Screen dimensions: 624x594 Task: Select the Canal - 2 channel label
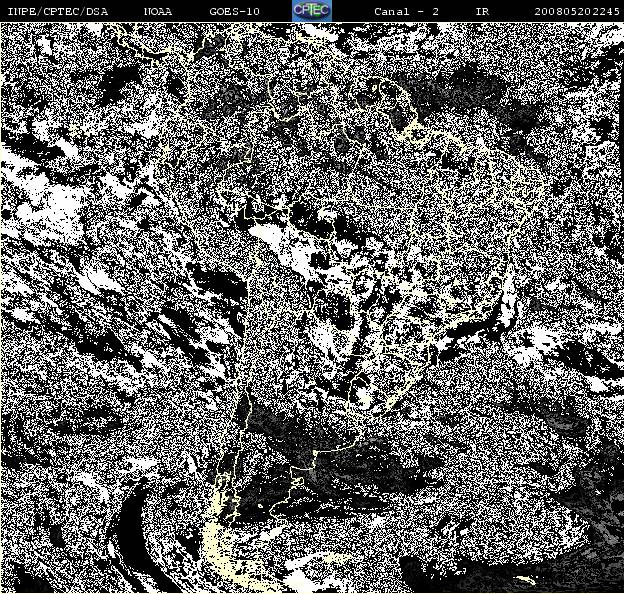point(406,12)
